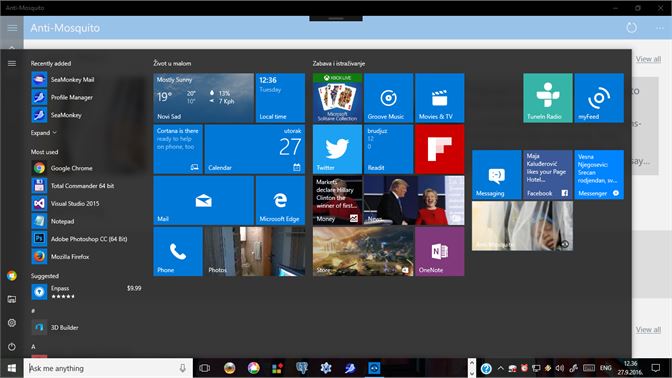Select the Zabava i istraživanje group heading
Image resolution: width=672 pixels, height=378 pixels.
click(x=339, y=63)
